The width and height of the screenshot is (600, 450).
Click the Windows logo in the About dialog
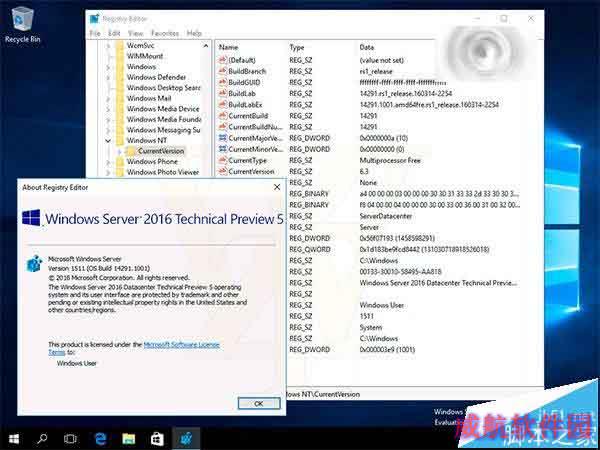click(31, 217)
